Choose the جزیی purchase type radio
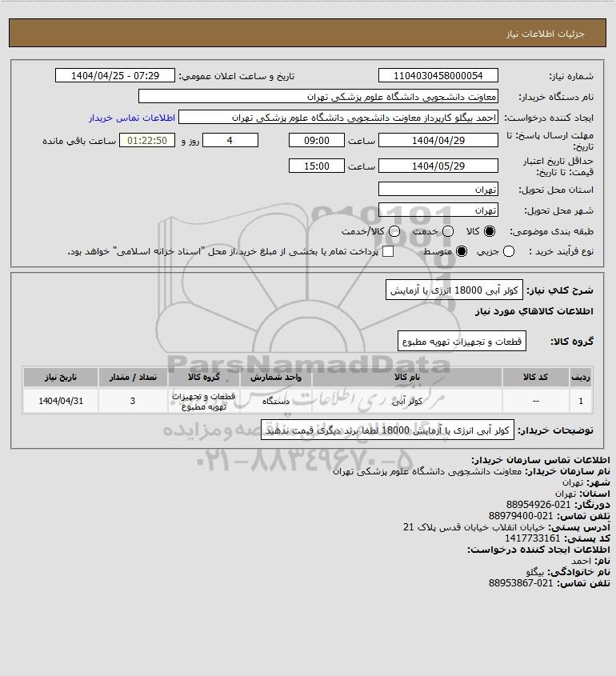Screen dimensions: 616x676 [x=509, y=251]
